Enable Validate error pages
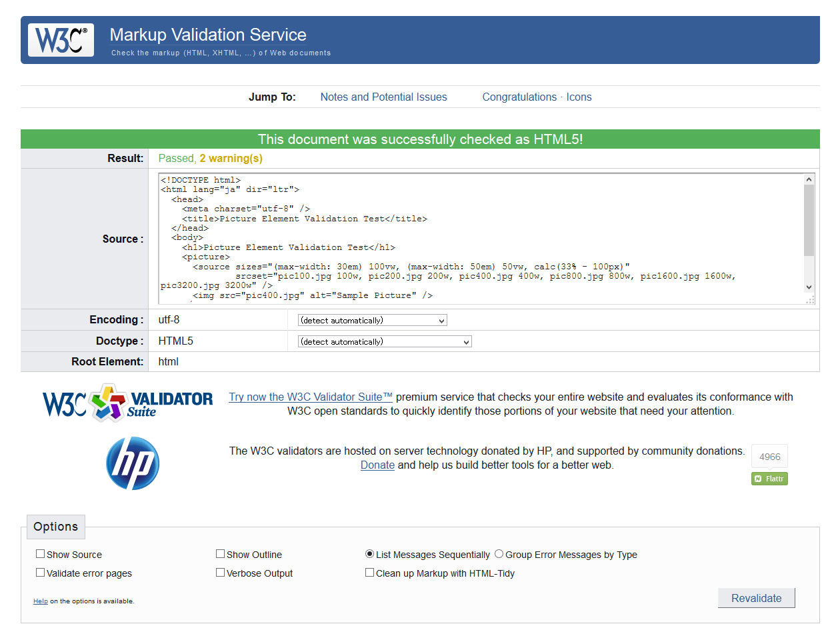The image size is (840, 640). [40, 572]
